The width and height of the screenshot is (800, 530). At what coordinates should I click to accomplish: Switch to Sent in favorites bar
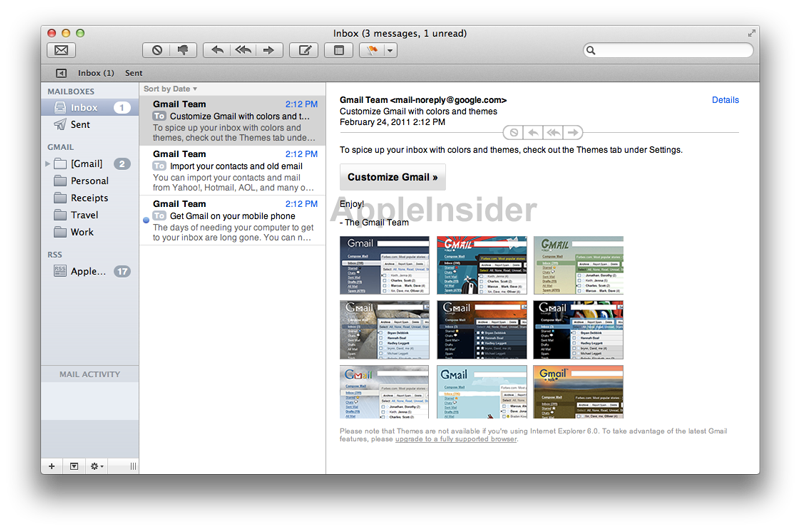[x=134, y=73]
